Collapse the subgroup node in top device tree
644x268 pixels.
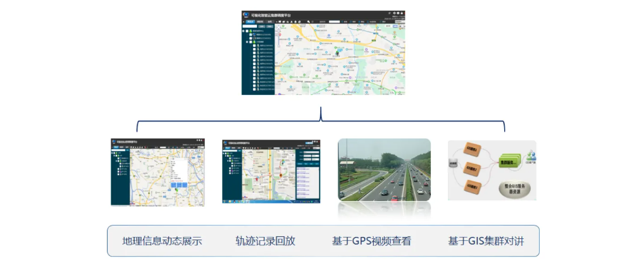[x=246, y=42]
